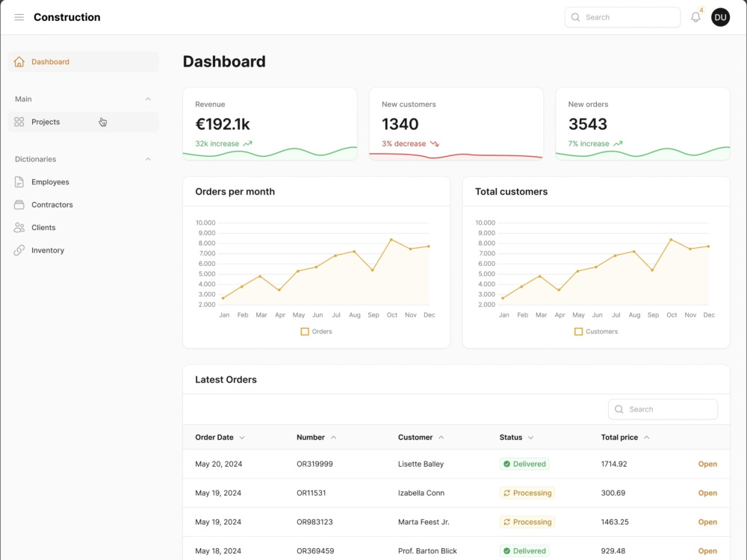Click the Revenue increase trend arrow
Viewport: 747px width, 560px height.
click(x=248, y=143)
